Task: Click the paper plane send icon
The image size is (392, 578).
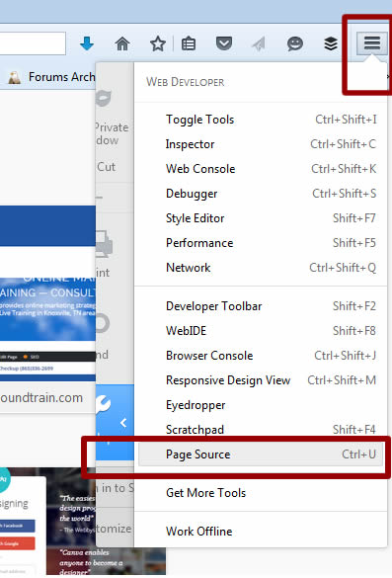Action: [x=259, y=43]
